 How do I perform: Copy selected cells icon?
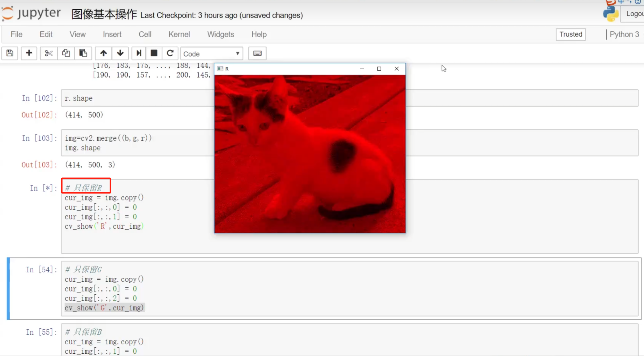tap(66, 53)
